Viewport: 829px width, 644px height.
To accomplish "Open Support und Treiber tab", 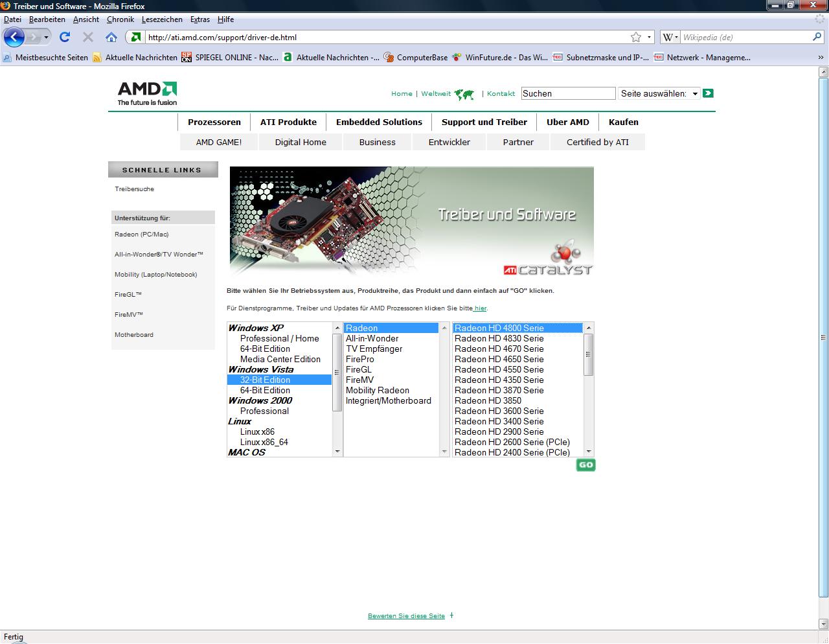I will tap(484, 122).
